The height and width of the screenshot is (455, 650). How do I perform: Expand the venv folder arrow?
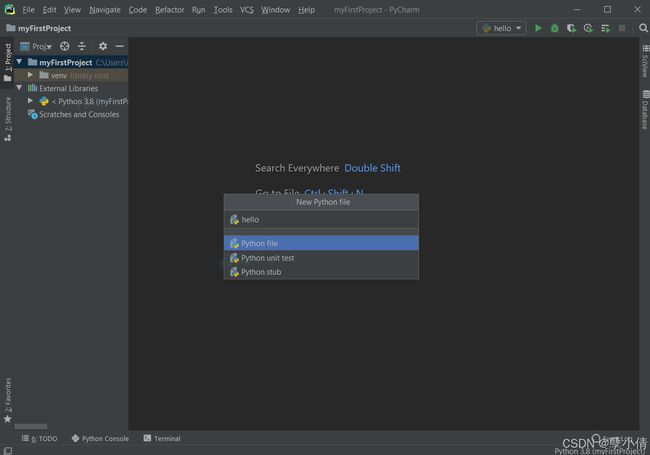[x=30, y=75]
